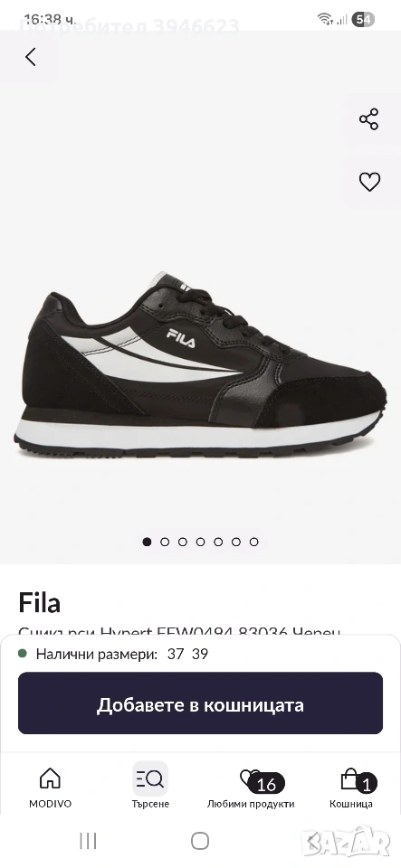The height and width of the screenshot is (868, 401).
Task: Tap the battery level indicator
Action: click(x=363, y=19)
